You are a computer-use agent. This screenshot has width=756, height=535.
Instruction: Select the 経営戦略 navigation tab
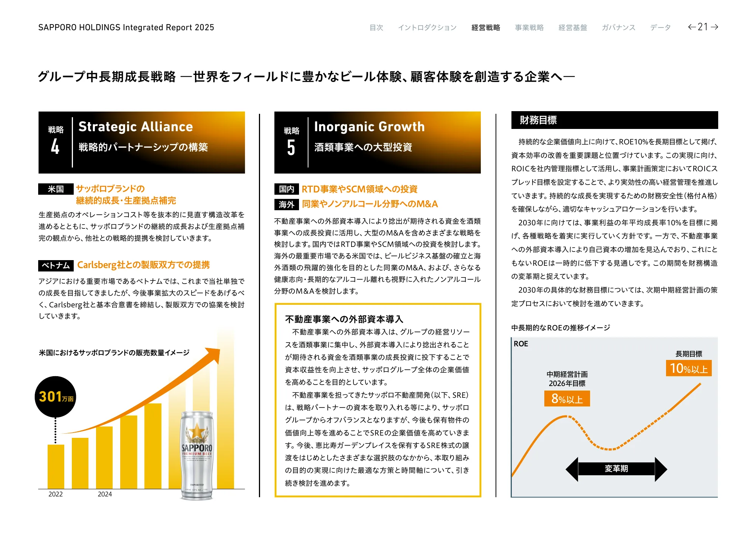[x=486, y=28]
